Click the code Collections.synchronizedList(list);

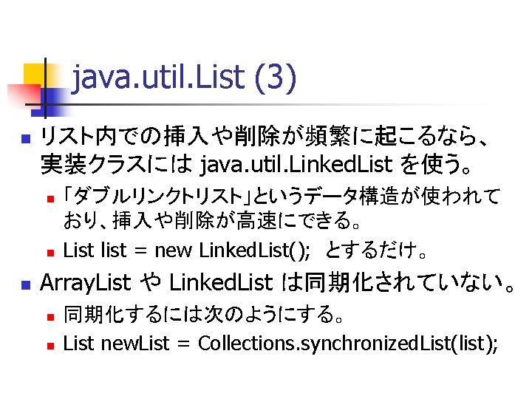349,344
